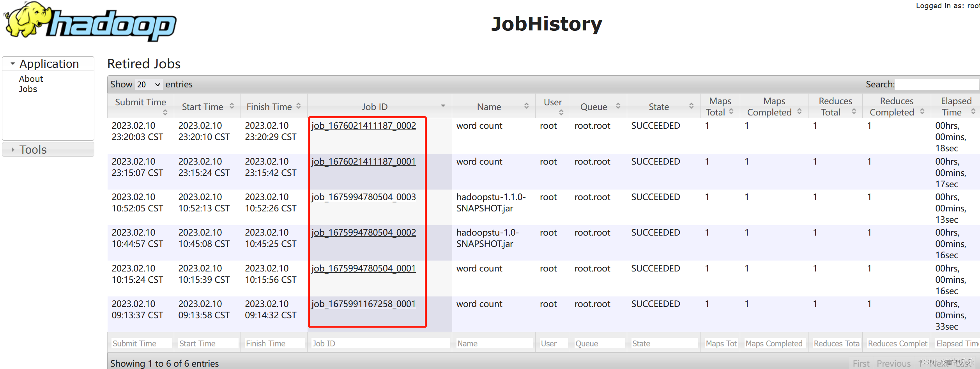Image resolution: width=980 pixels, height=369 pixels.
Task: Sort by the Name column sort arrows
Action: click(x=526, y=106)
